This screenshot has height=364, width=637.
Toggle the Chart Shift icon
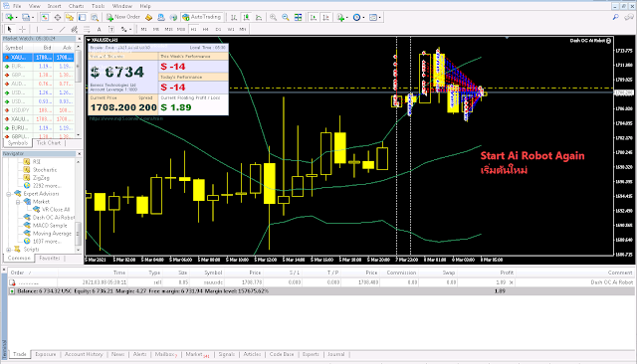[x=325, y=17]
